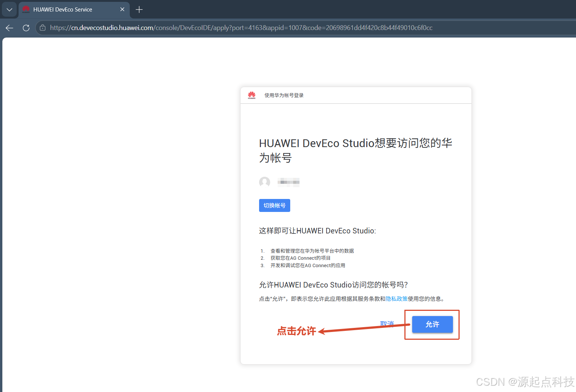The width and height of the screenshot is (576, 392).
Task: Reload the page with the refresh icon
Action: (x=26, y=28)
